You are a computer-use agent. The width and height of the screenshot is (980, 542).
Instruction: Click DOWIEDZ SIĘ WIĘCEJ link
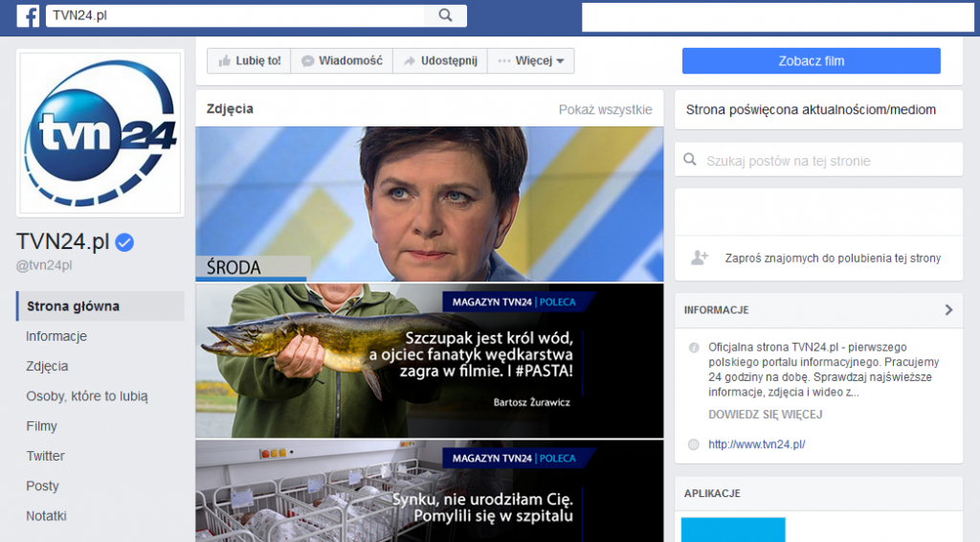(765, 415)
